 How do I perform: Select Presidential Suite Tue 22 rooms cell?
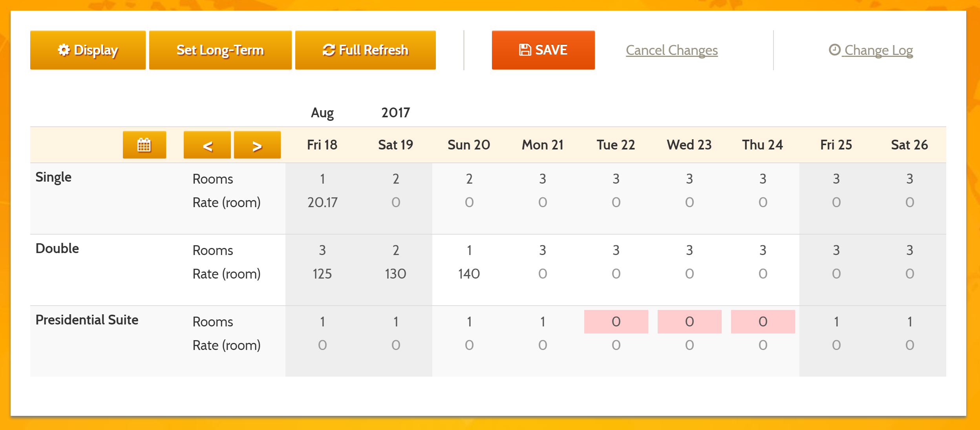point(614,321)
